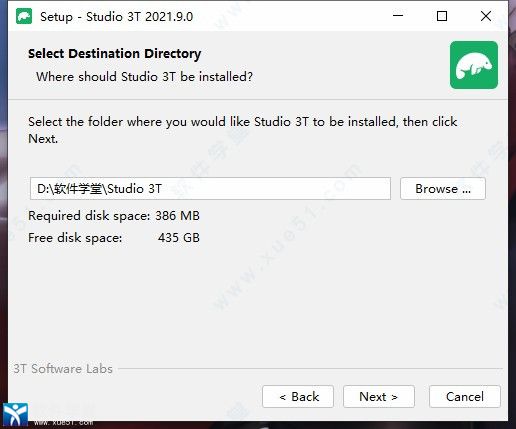This screenshot has height=429, width=516.
Task: Click the Required disk space 386 MB label
Action: 114,216
